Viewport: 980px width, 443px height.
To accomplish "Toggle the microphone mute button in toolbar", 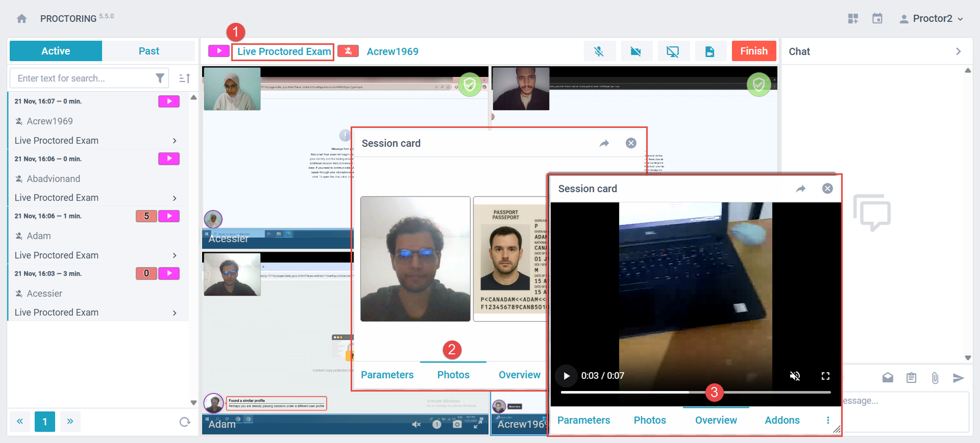I will 599,51.
